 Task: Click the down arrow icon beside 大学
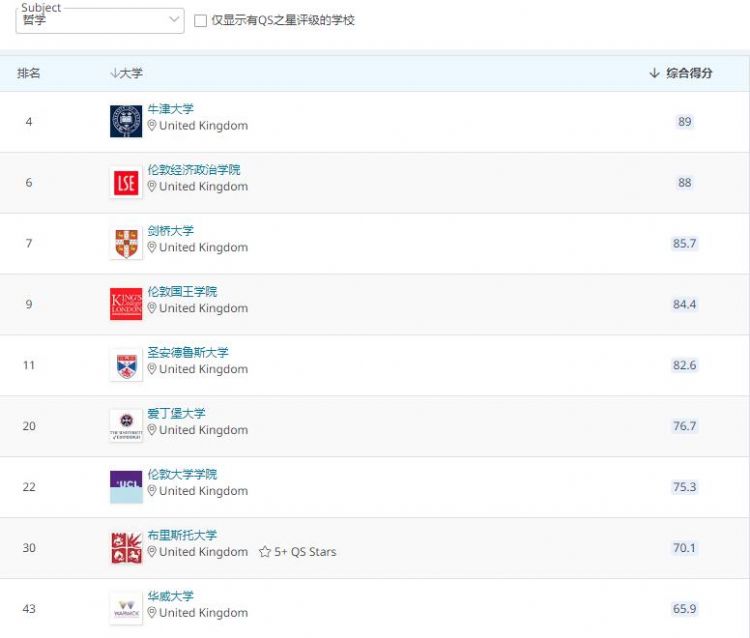click(x=114, y=73)
